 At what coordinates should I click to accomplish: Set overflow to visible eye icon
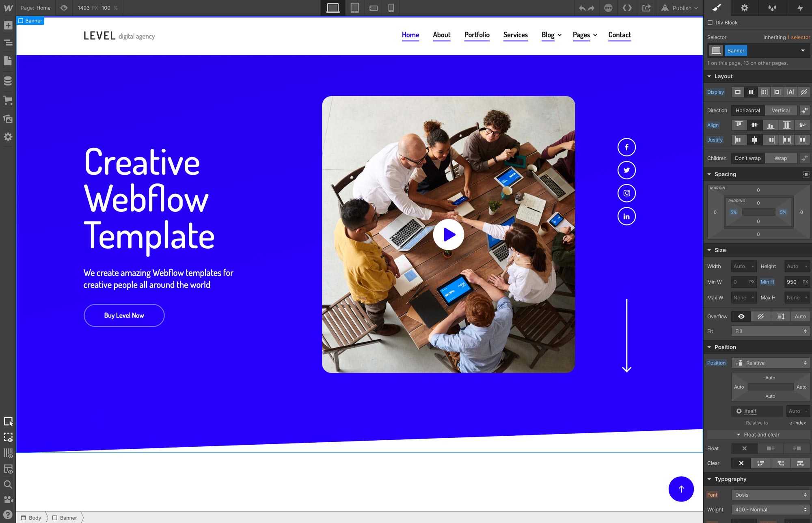coord(741,316)
